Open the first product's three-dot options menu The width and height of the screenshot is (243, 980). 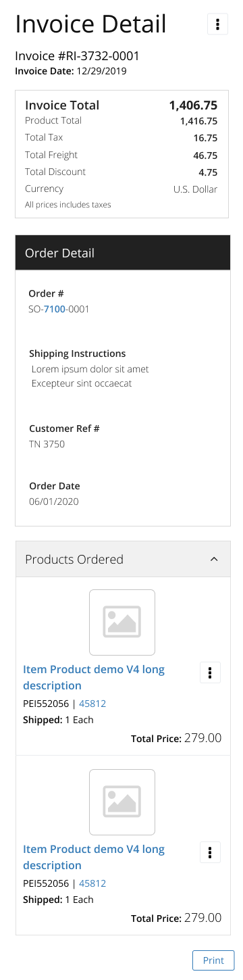click(210, 672)
